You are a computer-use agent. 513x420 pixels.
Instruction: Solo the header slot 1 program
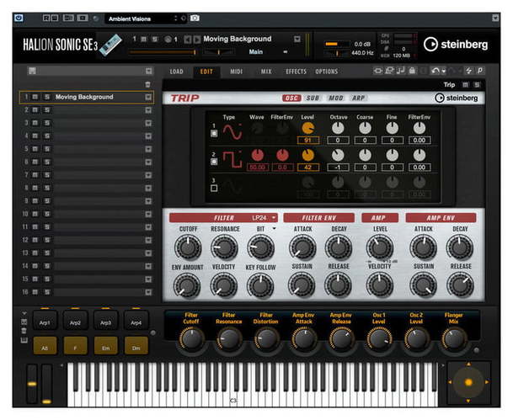tap(154, 40)
